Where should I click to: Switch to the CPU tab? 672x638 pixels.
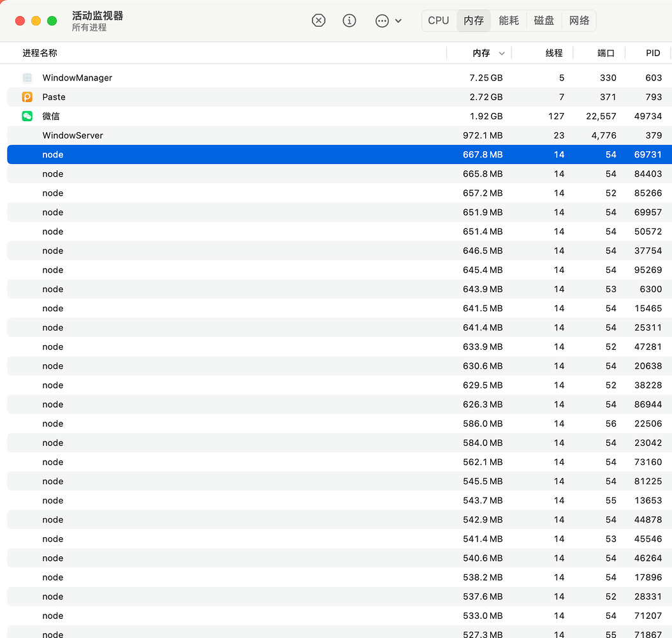tap(439, 20)
